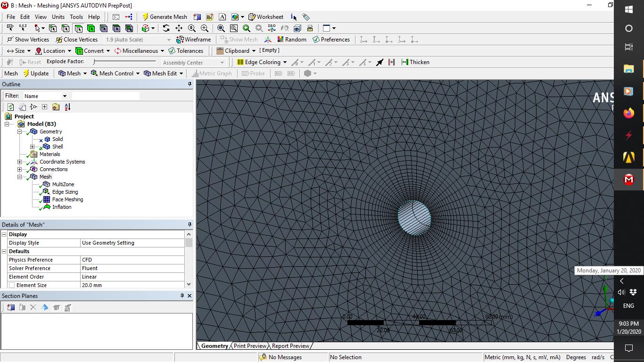
Task: Toggle Wireframe display mode
Action: click(193, 40)
